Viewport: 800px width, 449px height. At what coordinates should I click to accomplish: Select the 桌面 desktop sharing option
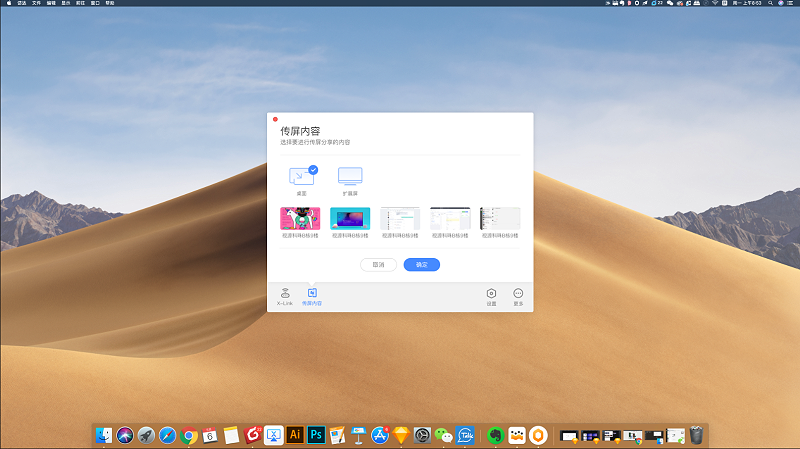click(301, 177)
